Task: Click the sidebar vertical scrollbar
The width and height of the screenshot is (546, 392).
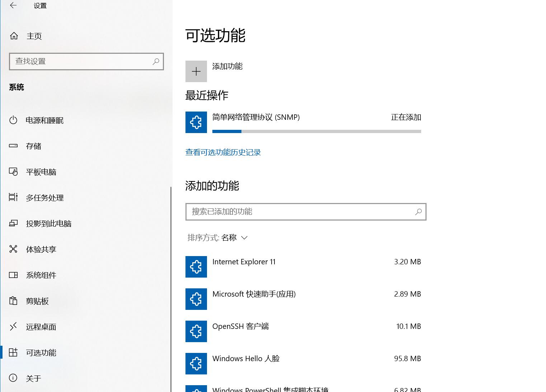Action: (x=171, y=289)
